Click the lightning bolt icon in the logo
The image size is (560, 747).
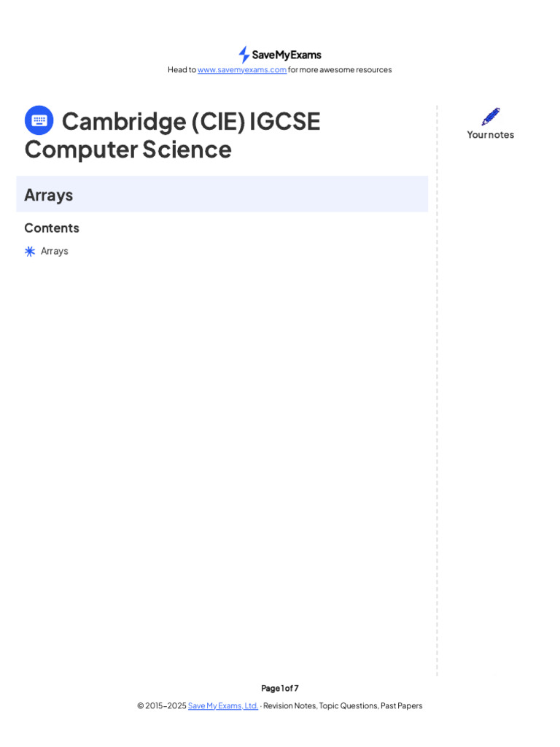click(244, 55)
